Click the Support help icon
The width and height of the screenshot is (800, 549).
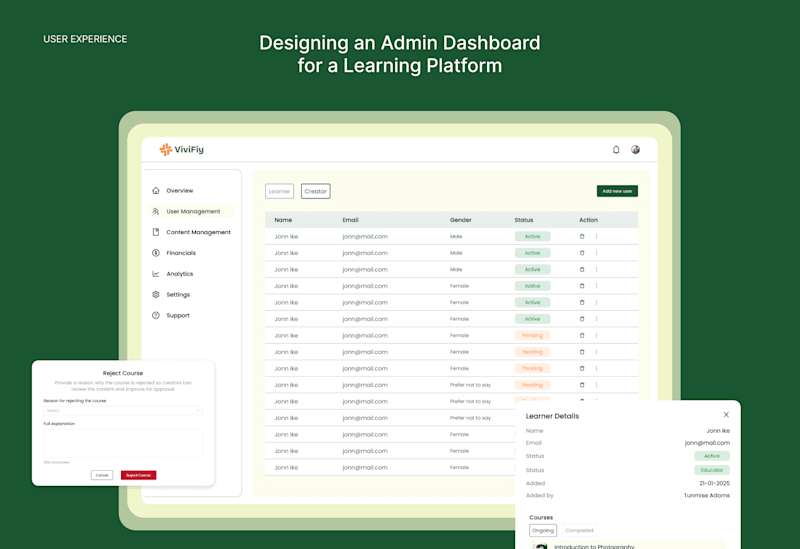156,315
